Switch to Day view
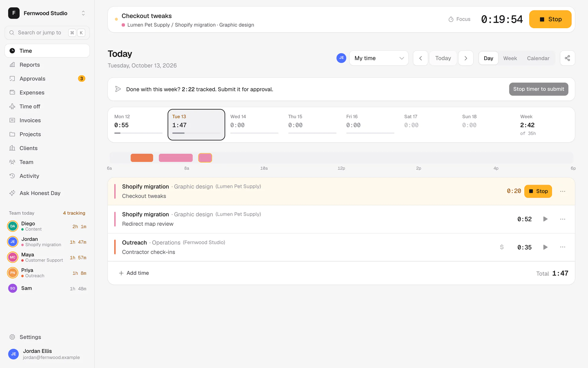This screenshot has width=588, height=368. [488, 58]
